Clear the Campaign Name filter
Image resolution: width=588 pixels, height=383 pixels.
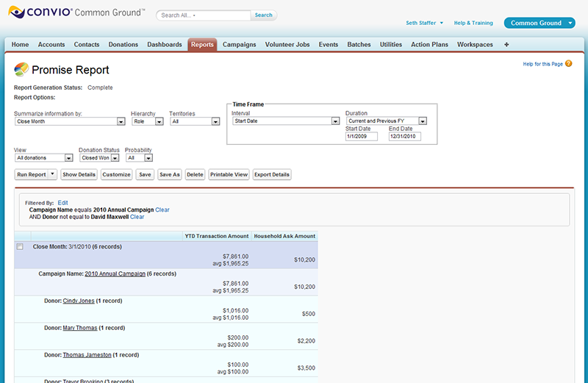(x=162, y=210)
